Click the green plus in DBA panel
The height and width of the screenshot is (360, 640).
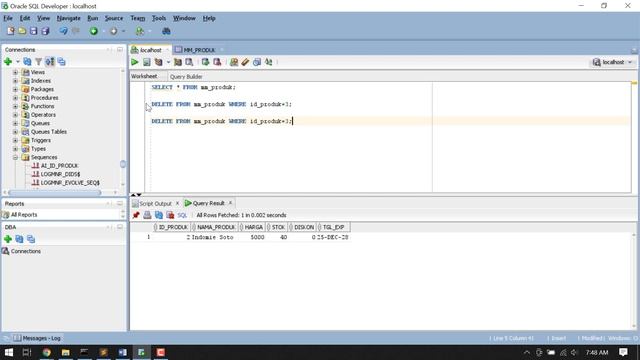point(8,239)
